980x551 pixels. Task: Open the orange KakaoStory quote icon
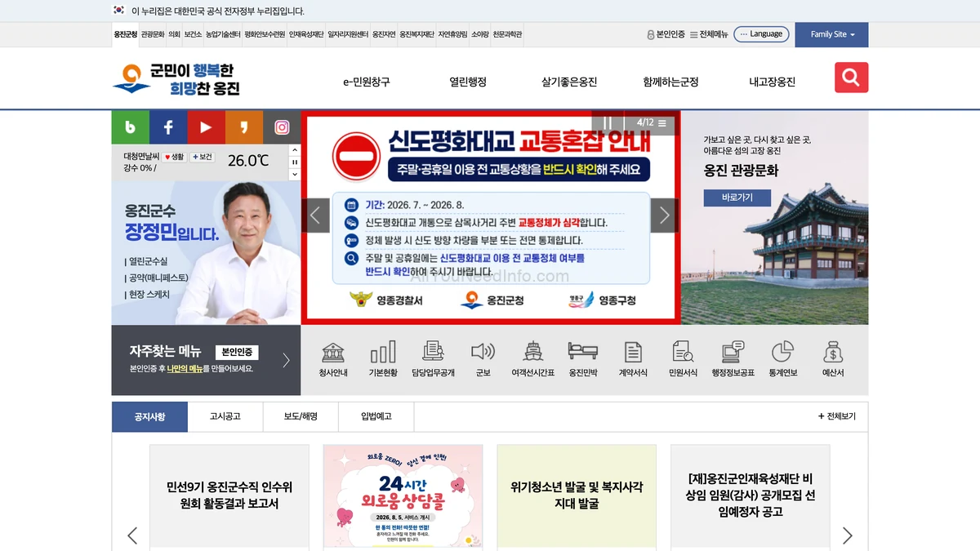coord(244,127)
